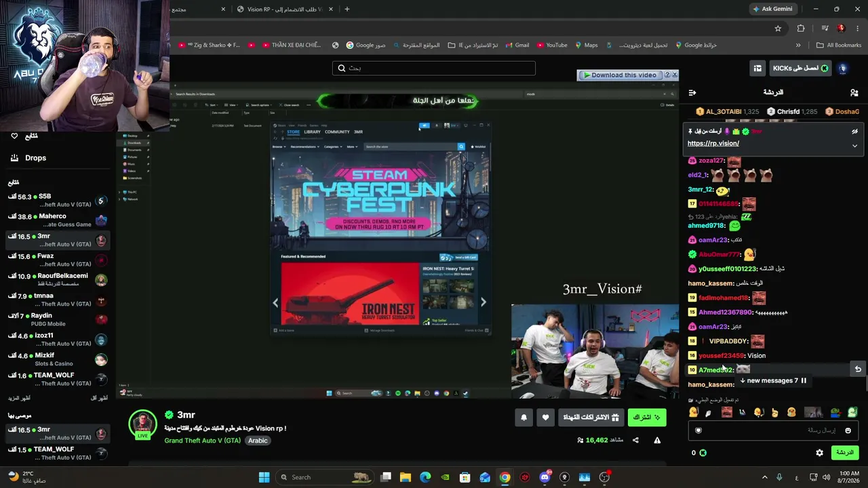
Task: Click the Kick search box
Action: (x=434, y=68)
